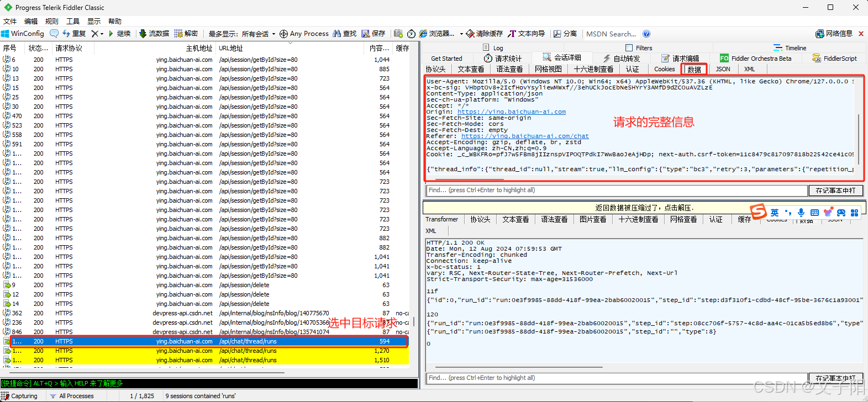Viewport: 868px width, 402px height.
Task: Open the X remove dropdown arrow
Action: (x=102, y=34)
